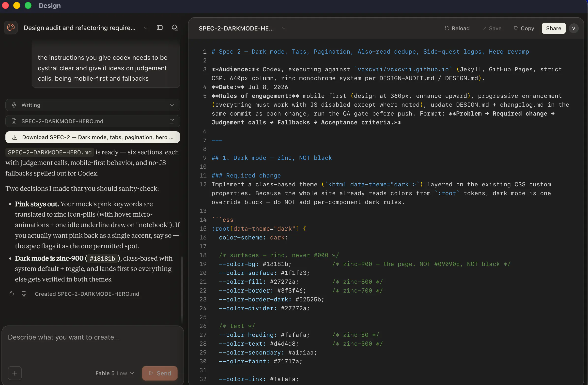Click line number 1 in the editor
Screen dimensions: 588x385
point(204,52)
